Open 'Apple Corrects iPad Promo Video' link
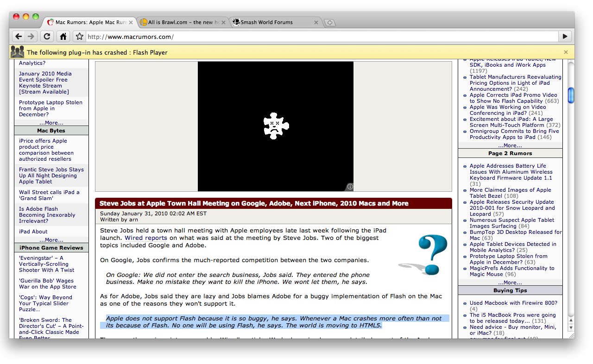593x364 pixels. click(x=514, y=98)
